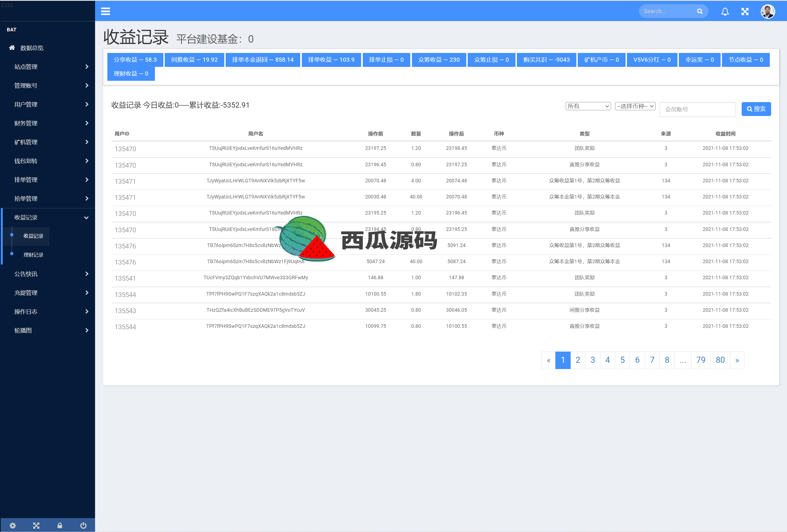Open the 理财记录 submenu item
The image size is (787, 532).
coord(33,255)
